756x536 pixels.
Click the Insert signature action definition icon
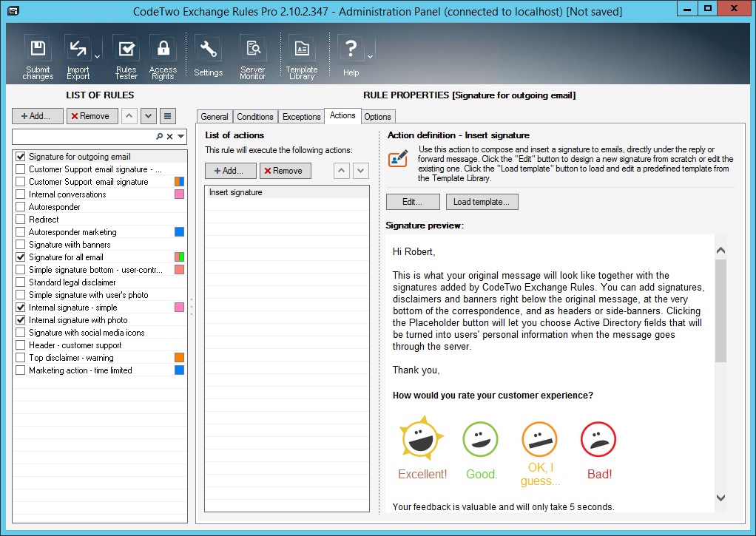(398, 158)
